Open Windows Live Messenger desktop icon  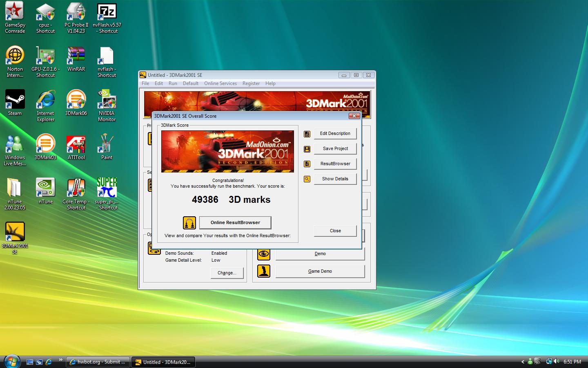15,150
